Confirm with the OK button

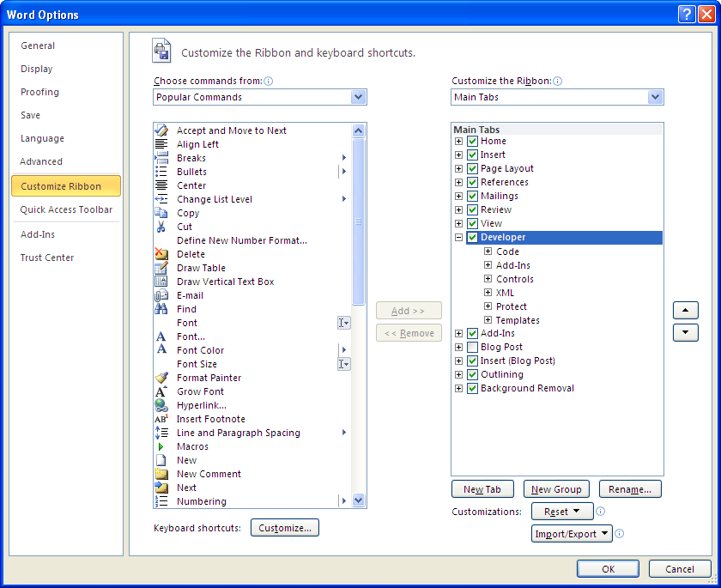pos(608,569)
